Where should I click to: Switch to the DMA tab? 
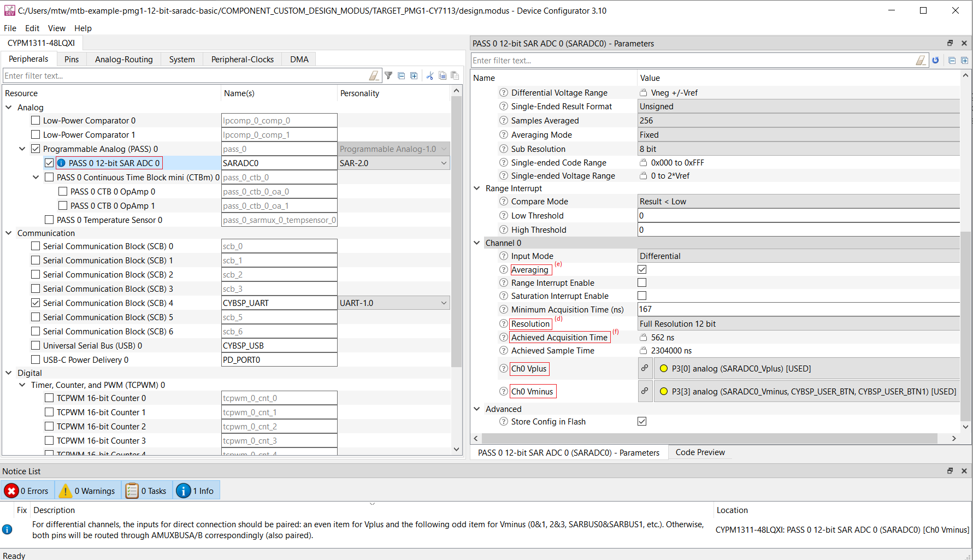pyautogui.click(x=299, y=60)
